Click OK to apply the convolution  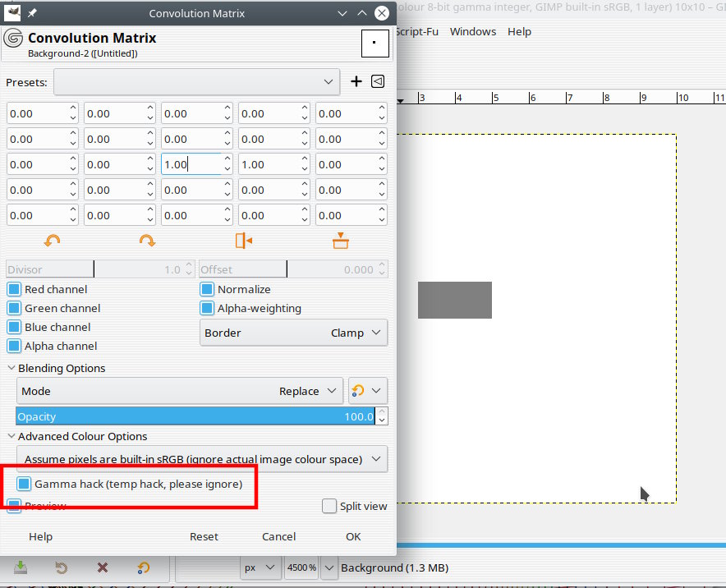[353, 536]
